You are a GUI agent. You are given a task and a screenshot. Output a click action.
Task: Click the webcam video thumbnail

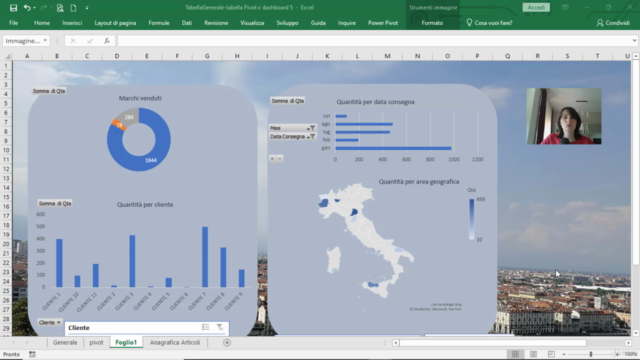coord(564,116)
